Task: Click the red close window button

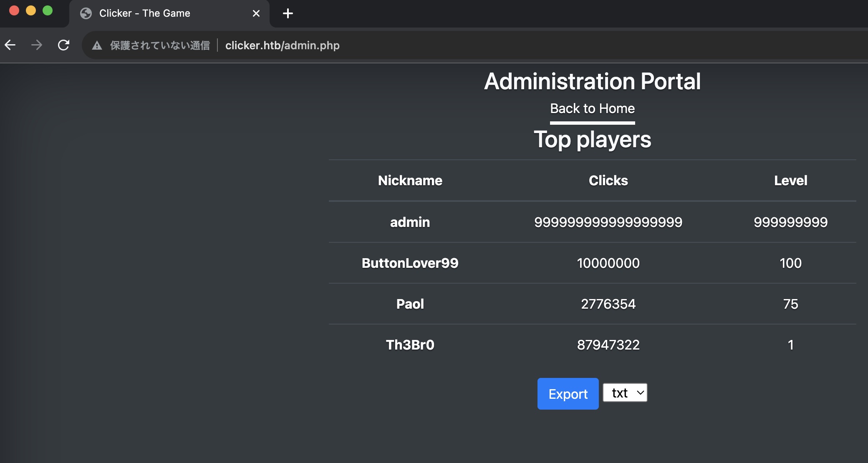Action: point(14,11)
